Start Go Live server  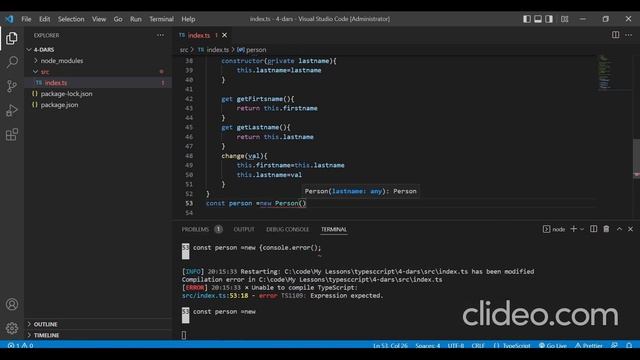click(x=553, y=345)
